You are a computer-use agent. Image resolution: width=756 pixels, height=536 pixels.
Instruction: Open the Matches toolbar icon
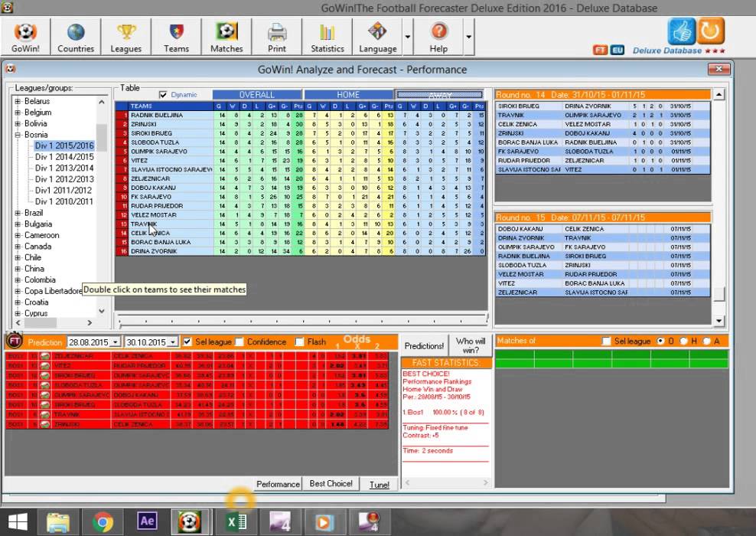[x=226, y=38]
